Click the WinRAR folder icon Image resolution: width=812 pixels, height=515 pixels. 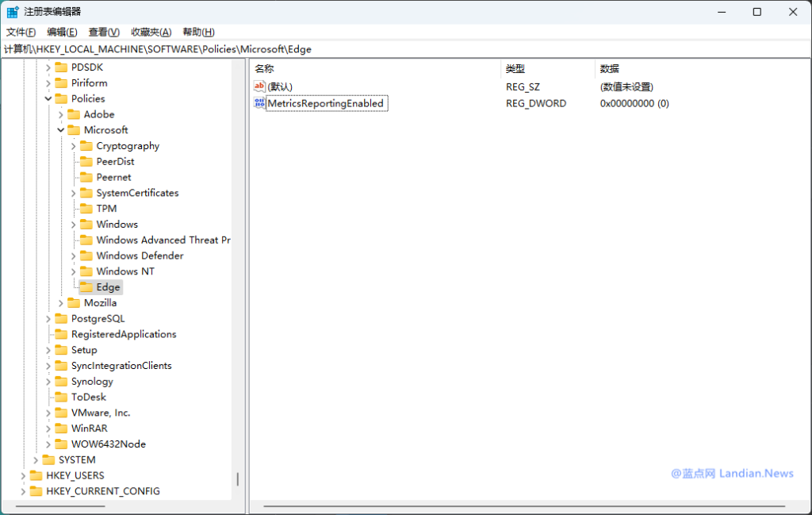click(x=61, y=429)
